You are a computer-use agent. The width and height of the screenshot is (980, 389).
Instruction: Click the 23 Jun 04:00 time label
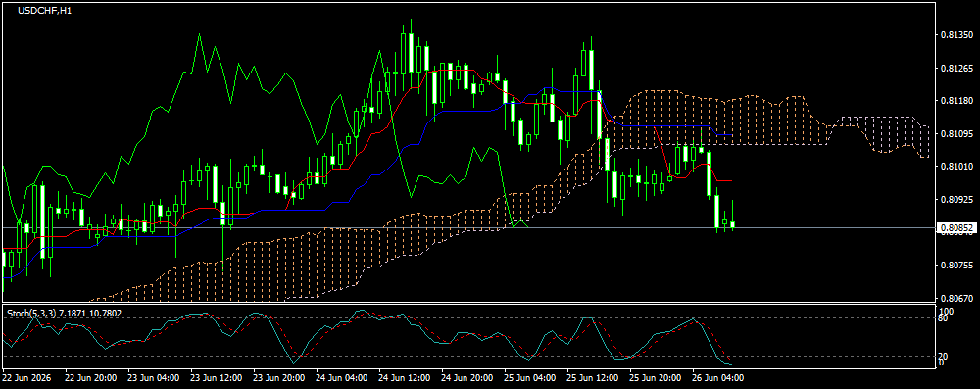[153, 378]
